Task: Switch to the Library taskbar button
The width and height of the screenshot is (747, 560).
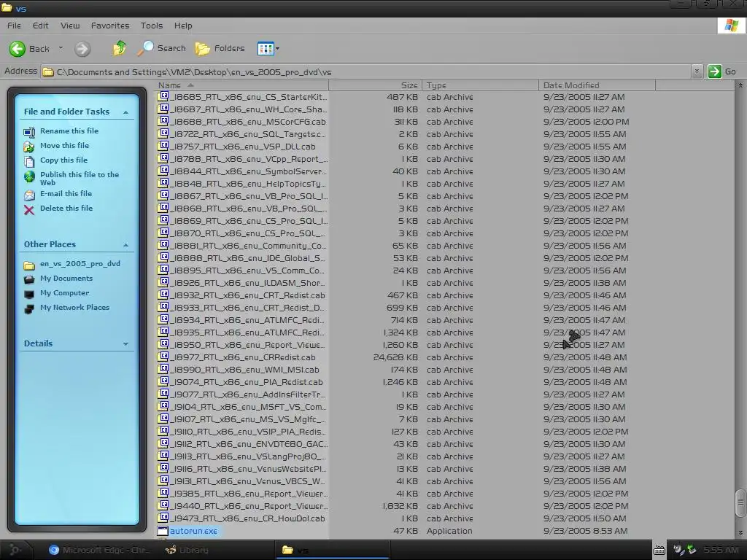Action: pos(187,550)
